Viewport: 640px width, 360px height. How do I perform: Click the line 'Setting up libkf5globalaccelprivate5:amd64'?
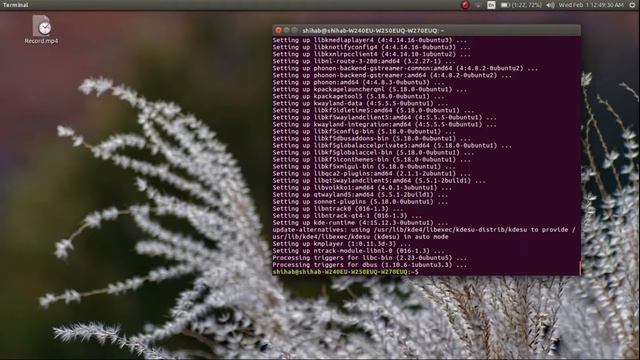(x=392, y=145)
